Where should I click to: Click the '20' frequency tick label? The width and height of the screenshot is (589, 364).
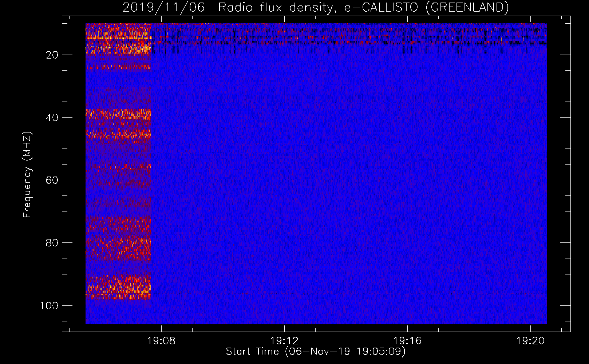tap(52, 55)
